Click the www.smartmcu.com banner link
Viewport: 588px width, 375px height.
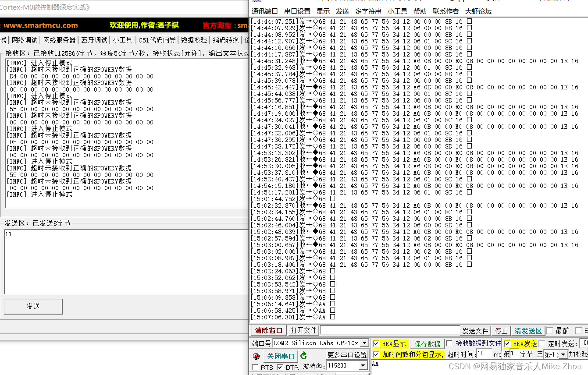click(41, 25)
